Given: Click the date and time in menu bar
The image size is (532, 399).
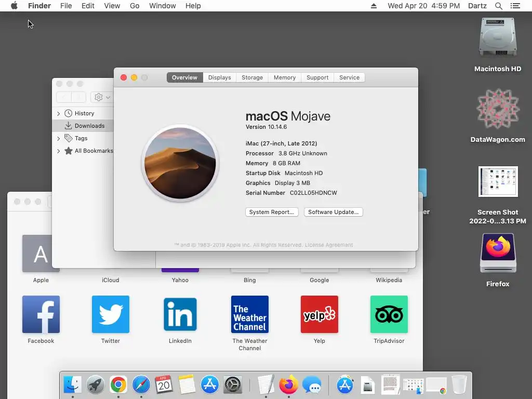Looking at the screenshot, I should coord(424,6).
